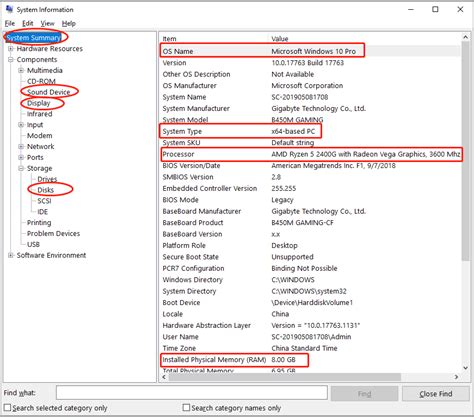
Task: Open the View menu
Action: pyautogui.click(x=47, y=23)
